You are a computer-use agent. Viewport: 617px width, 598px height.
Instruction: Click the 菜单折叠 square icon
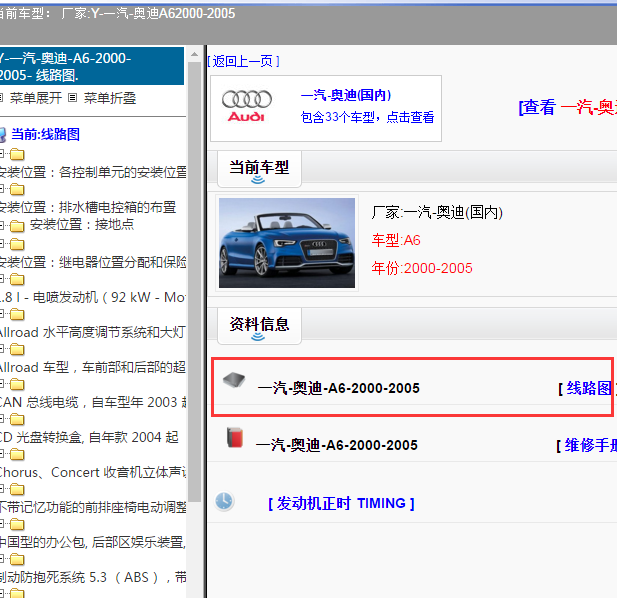pos(72,97)
